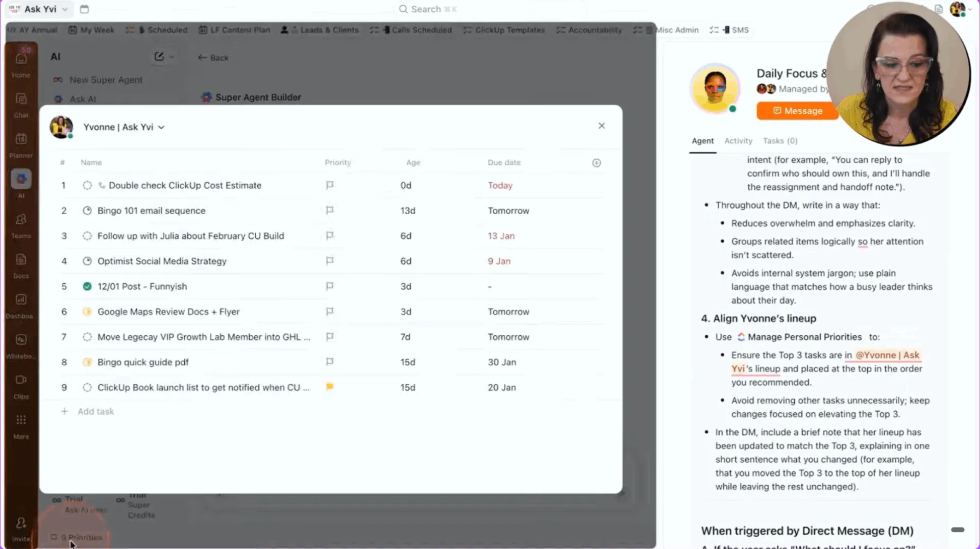Click the Back button
Viewport: 980px width, 549px height.
(213, 58)
